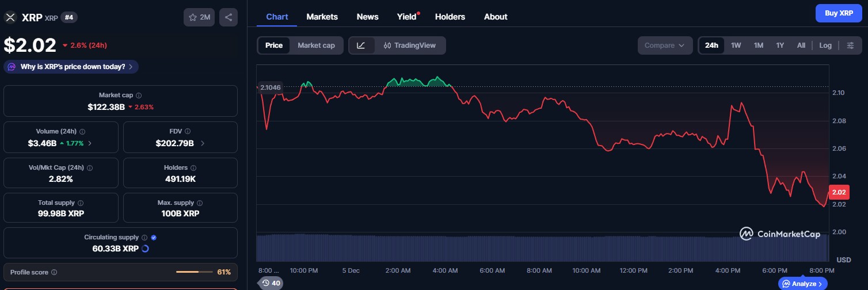Click the $122.38B market cap value

click(x=106, y=106)
